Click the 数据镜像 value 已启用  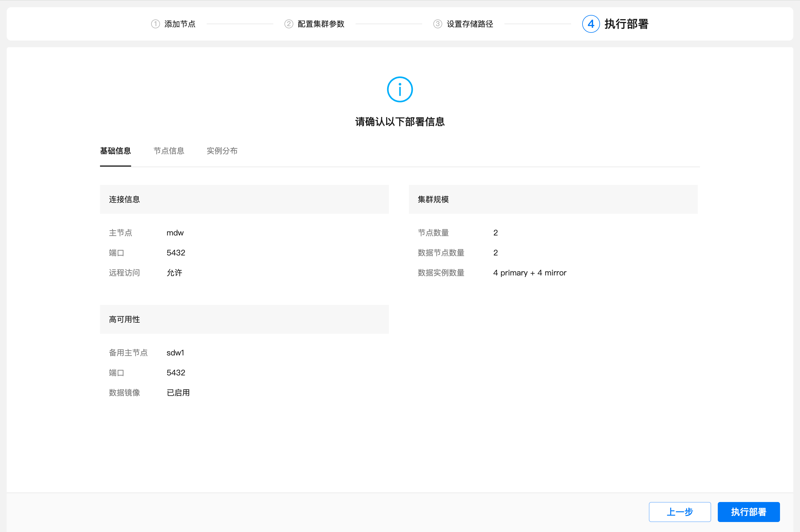[x=178, y=393]
